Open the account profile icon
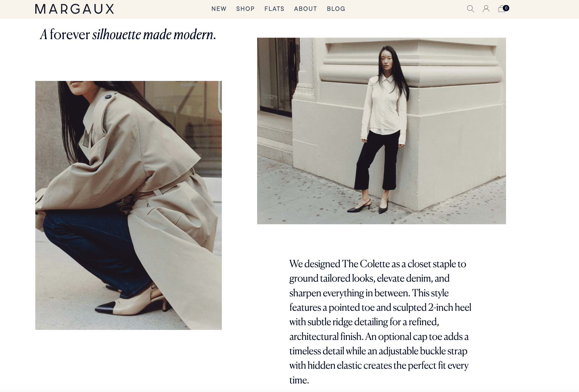 tap(486, 9)
